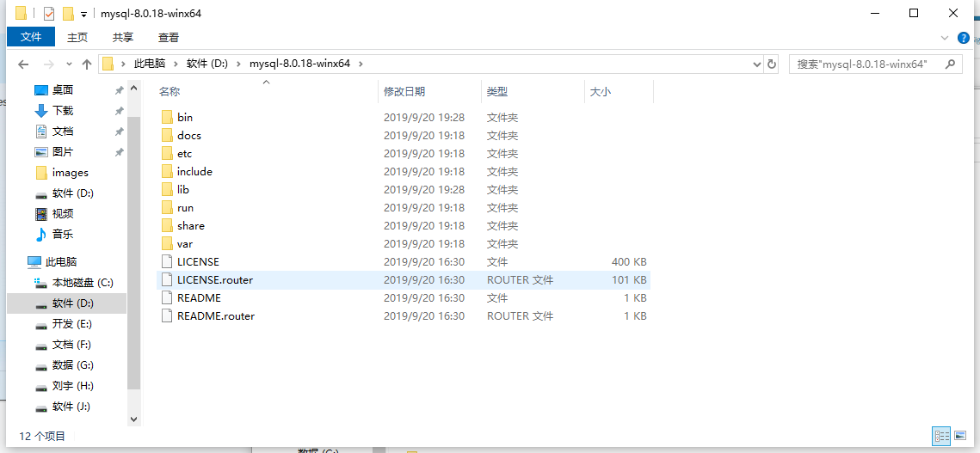Select the etc folder icon
The height and width of the screenshot is (453, 980).
tap(166, 153)
